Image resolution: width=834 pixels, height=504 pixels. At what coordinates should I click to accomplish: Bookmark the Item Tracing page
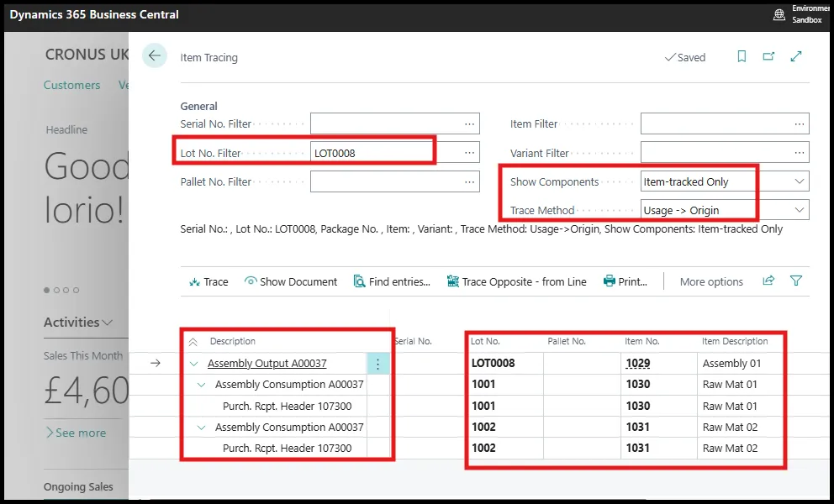coord(742,56)
